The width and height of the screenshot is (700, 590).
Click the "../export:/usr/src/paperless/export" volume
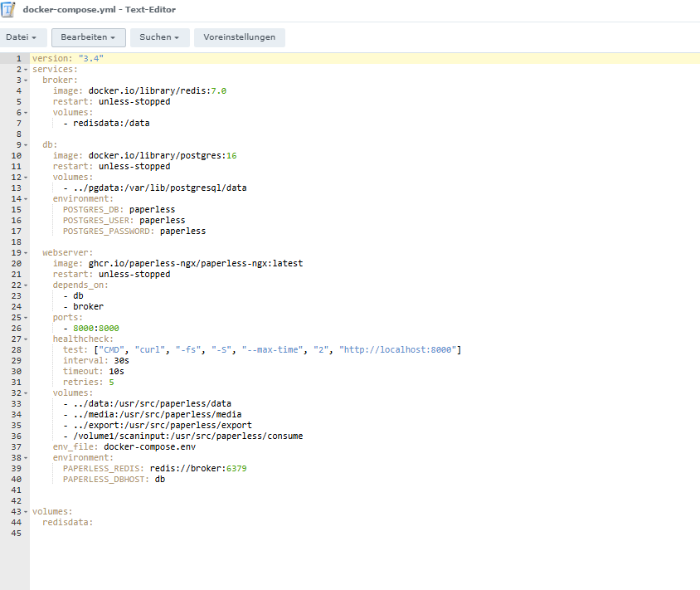pos(163,426)
